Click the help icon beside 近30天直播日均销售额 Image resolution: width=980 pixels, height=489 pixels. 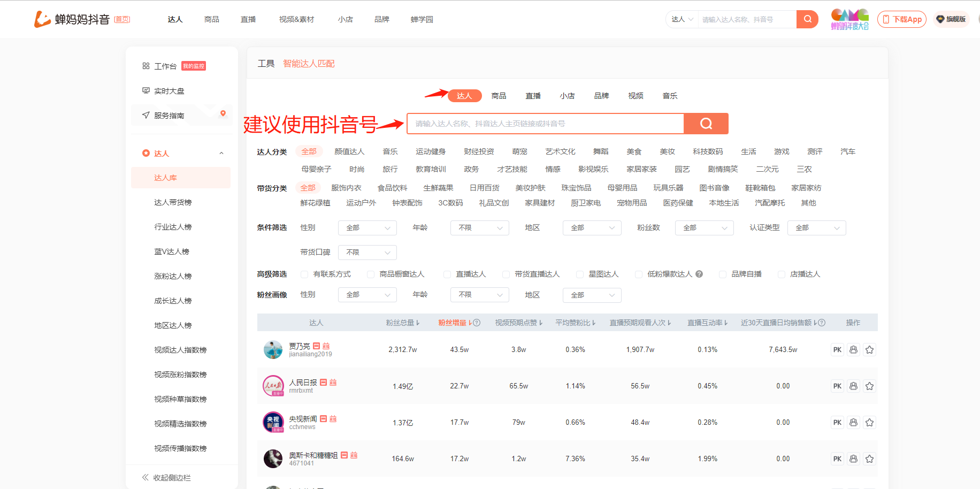(x=822, y=323)
